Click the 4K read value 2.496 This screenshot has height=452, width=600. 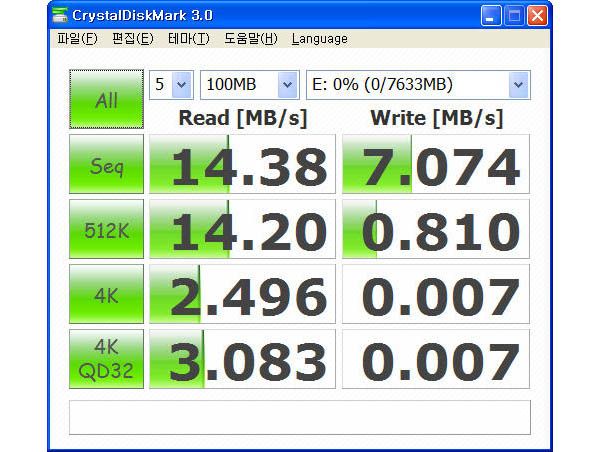pos(242,294)
